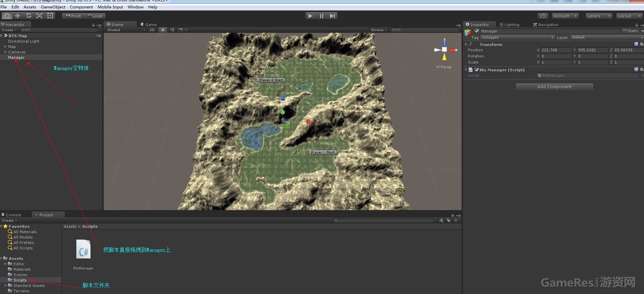This screenshot has width=644, height=294.
Task: Open the GameObject menu
Action: pos(53,7)
